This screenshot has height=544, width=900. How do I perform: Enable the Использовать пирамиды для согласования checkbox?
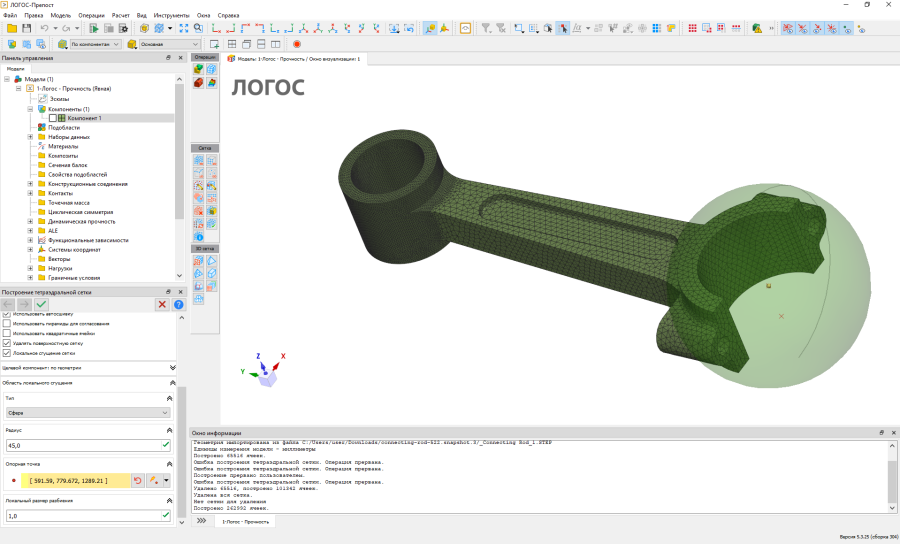tap(7, 324)
